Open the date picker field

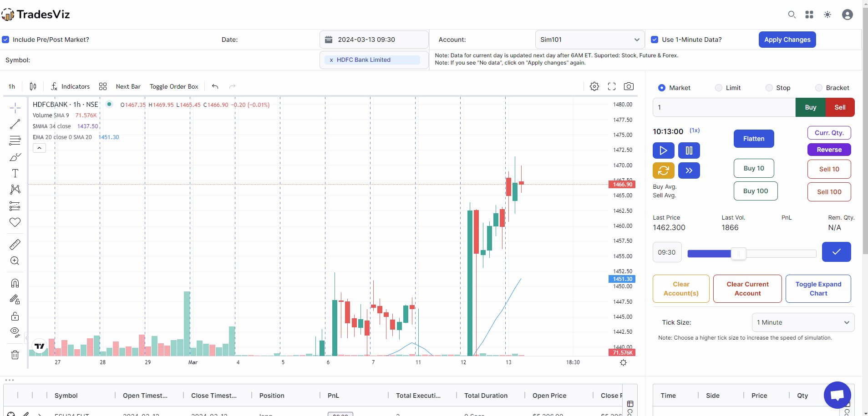374,40
